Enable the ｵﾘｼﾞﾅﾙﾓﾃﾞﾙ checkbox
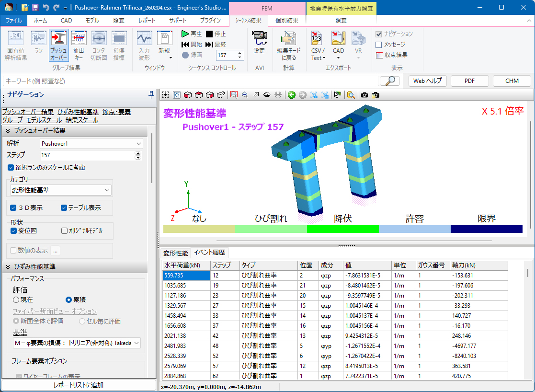 65,231
